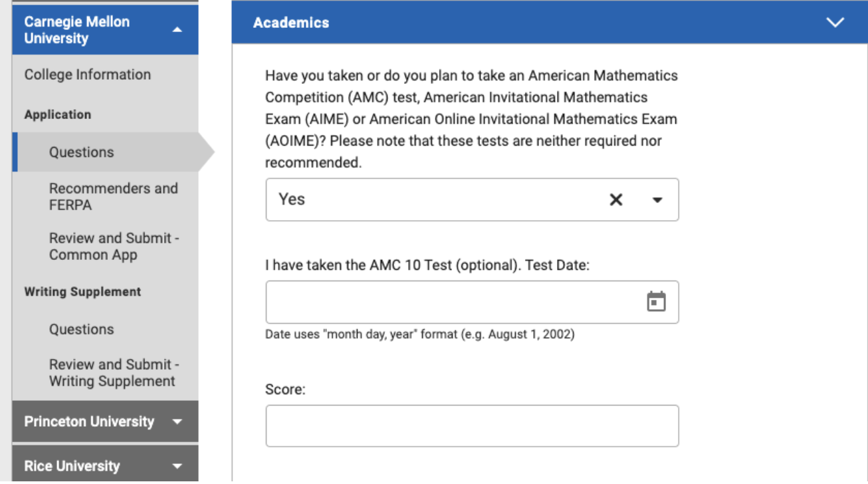Collapse the Academics panel chevron

(x=836, y=22)
